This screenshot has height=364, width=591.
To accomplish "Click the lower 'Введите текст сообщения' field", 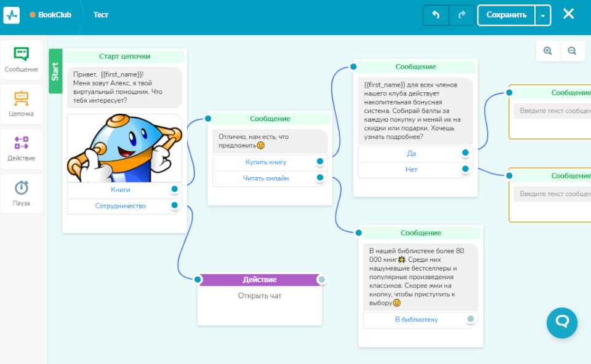I will pyautogui.click(x=553, y=194).
